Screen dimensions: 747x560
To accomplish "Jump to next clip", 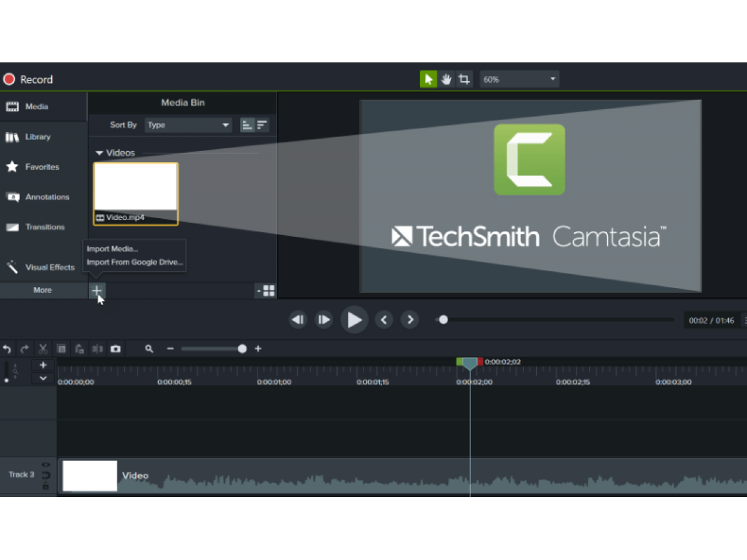I will (x=410, y=320).
